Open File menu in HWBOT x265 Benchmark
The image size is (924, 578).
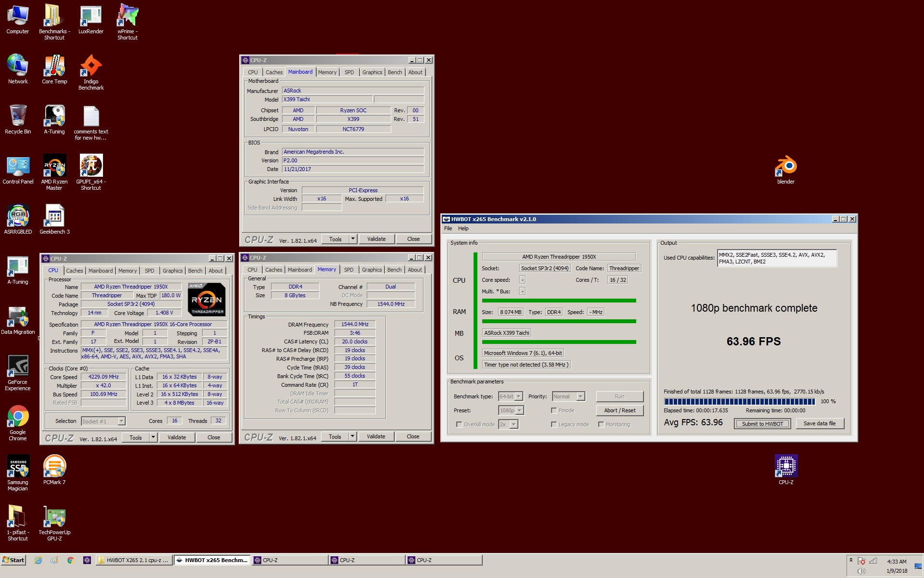click(x=448, y=228)
